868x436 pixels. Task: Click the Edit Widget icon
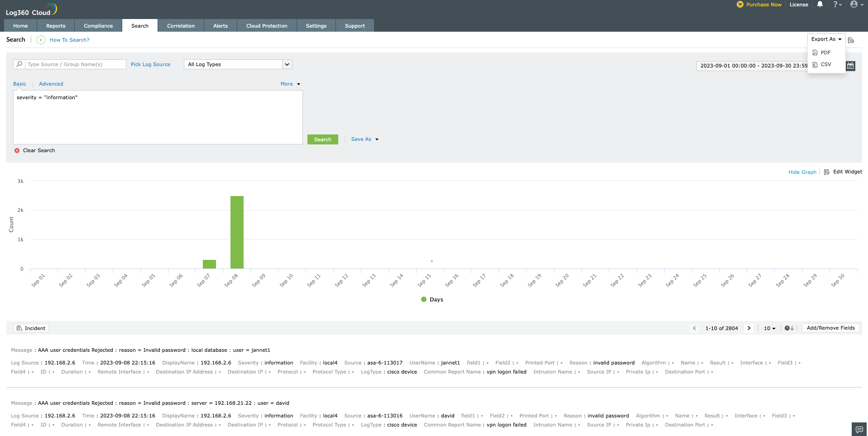click(x=827, y=172)
